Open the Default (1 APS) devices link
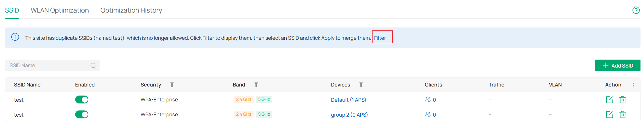The height and width of the screenshot is (128, 644). [x=348, y=100]
